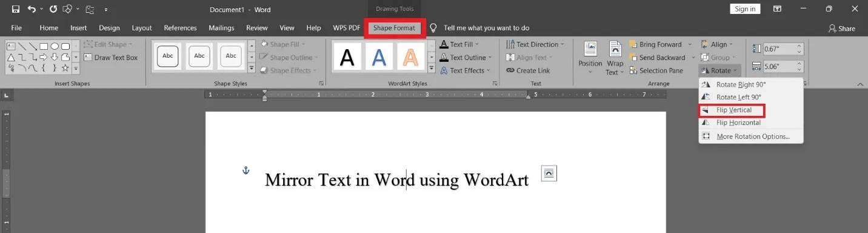Open the Selection Pane
The height and width of the screenshot is (233, 868).
pyautogui.click(x=656, y=70)
